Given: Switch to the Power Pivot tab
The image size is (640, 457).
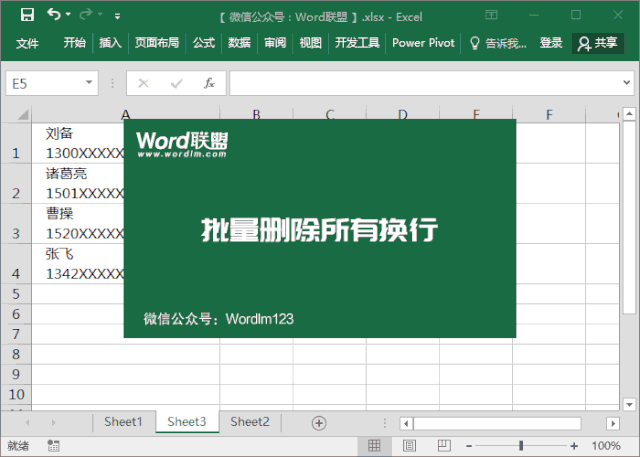Looking at the screenshot, I should [x=423, y=43].
